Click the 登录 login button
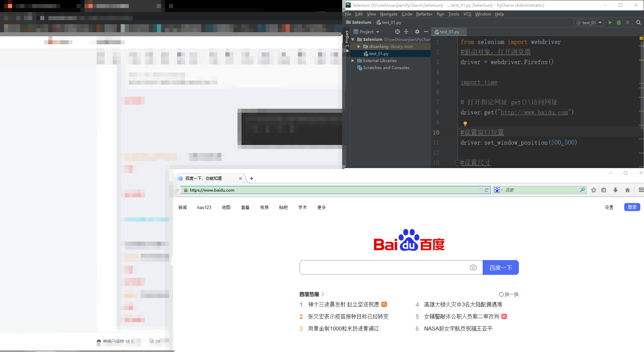The width and height of the screenshot is (644, 352). point(632,207)
